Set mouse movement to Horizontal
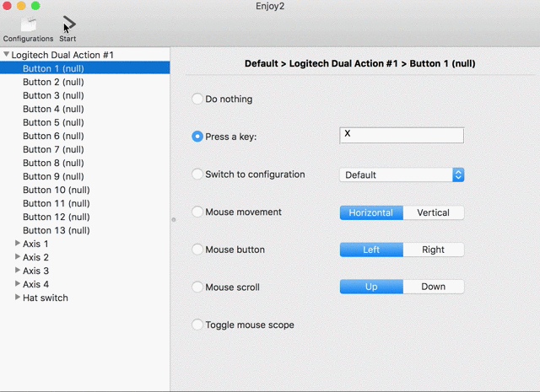Viewport: 540px width, 392px height. click(371, 212)
